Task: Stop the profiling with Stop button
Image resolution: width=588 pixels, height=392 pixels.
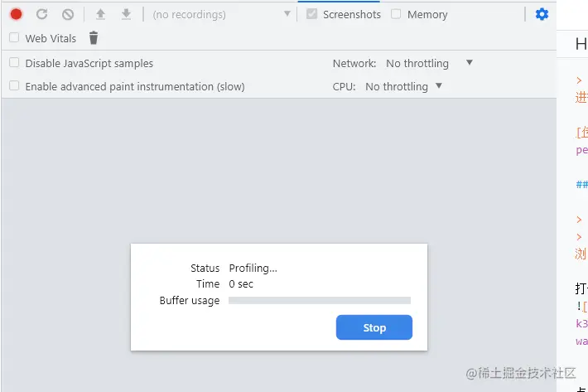Action: tap(374, 327)
